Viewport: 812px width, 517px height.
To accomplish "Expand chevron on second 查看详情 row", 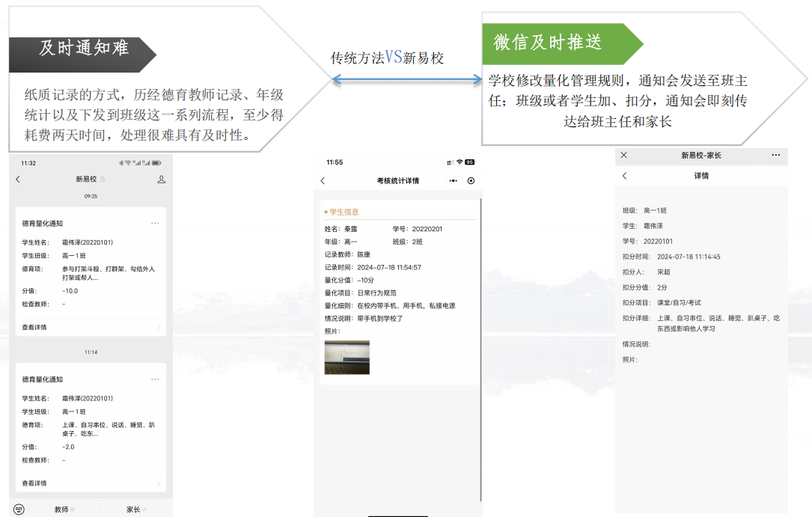I will click(x=159, y=483).
